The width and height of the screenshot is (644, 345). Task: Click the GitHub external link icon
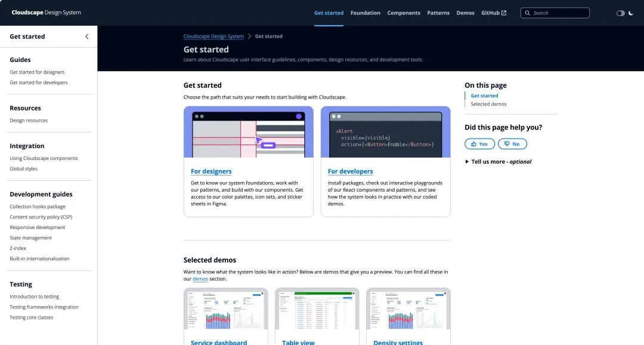[x=504, y=13]
